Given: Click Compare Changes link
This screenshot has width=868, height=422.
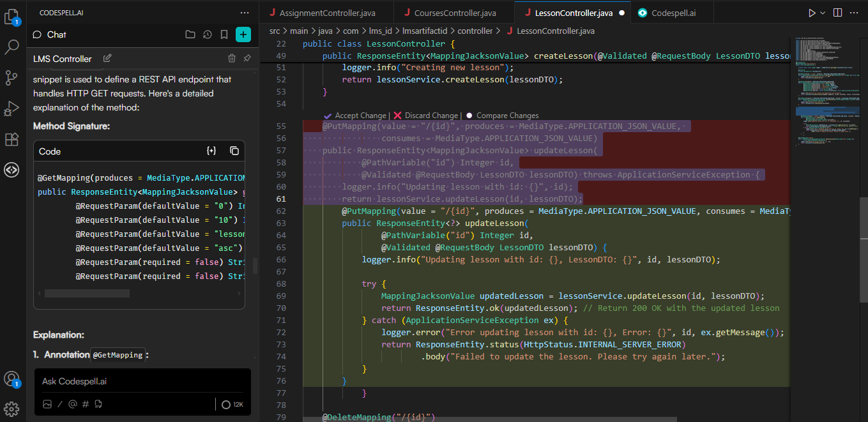Looking at the screenshot, I should click(502, 116).
